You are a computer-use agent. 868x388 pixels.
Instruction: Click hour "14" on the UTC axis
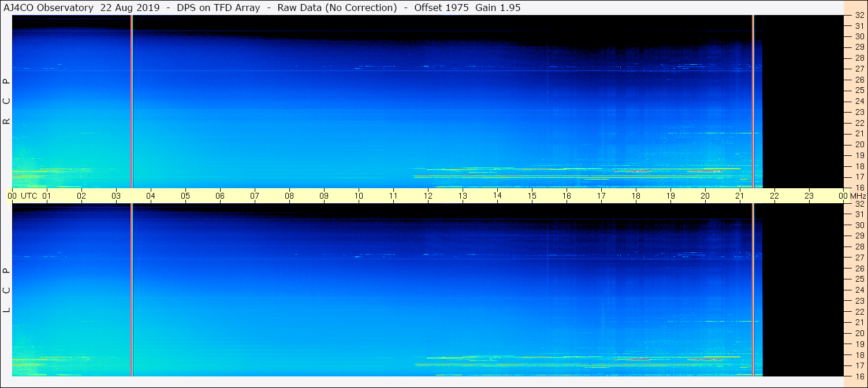(497, 195)
